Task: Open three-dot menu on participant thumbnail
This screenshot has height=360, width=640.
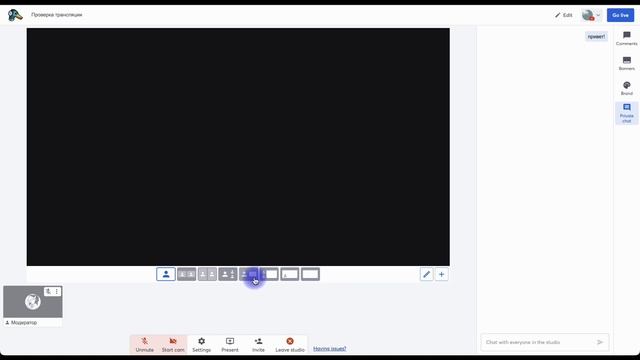Action: pyautogui.click(x=57, y=291)
